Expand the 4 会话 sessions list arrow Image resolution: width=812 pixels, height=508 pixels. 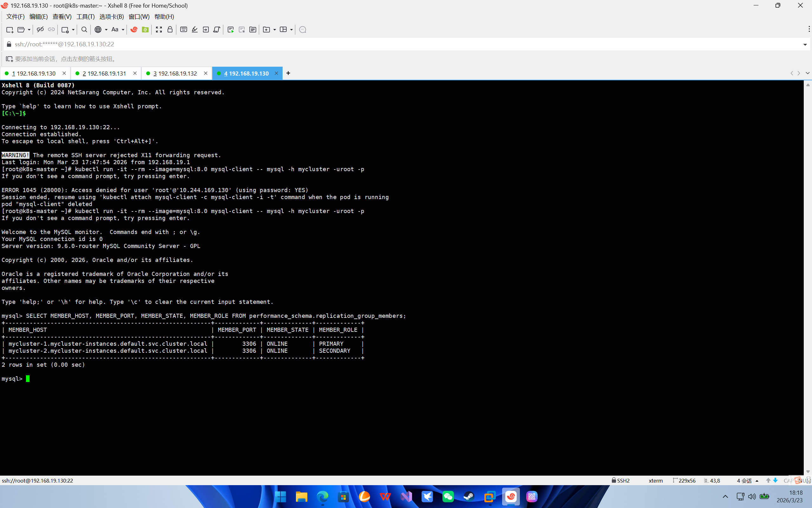pyautogui.click(x=757, y=481)
